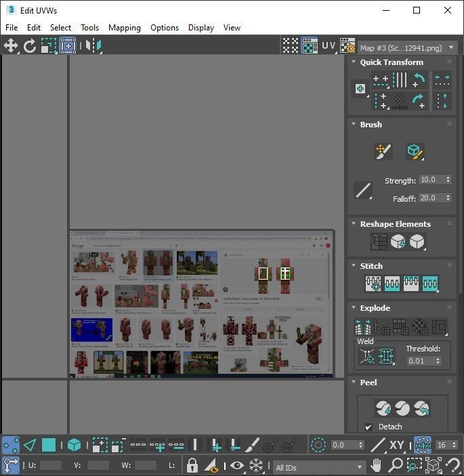Click the Relax Custom icon
Image resolution: width=464 pixels, height=476 pixels.
417,242
